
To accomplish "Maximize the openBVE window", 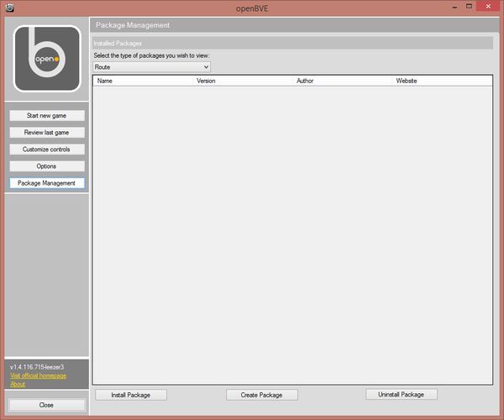I will click(x=469, y=7).
